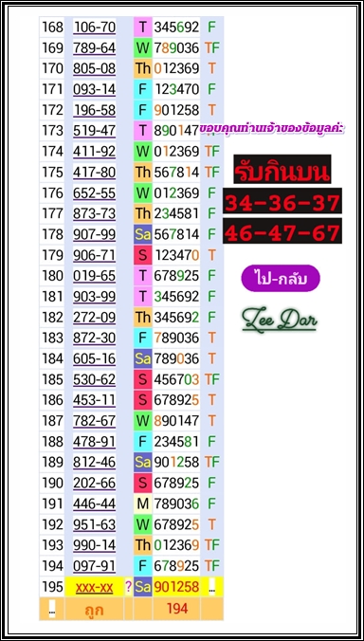Select the red S day cell in row 179

pos(142,255)
